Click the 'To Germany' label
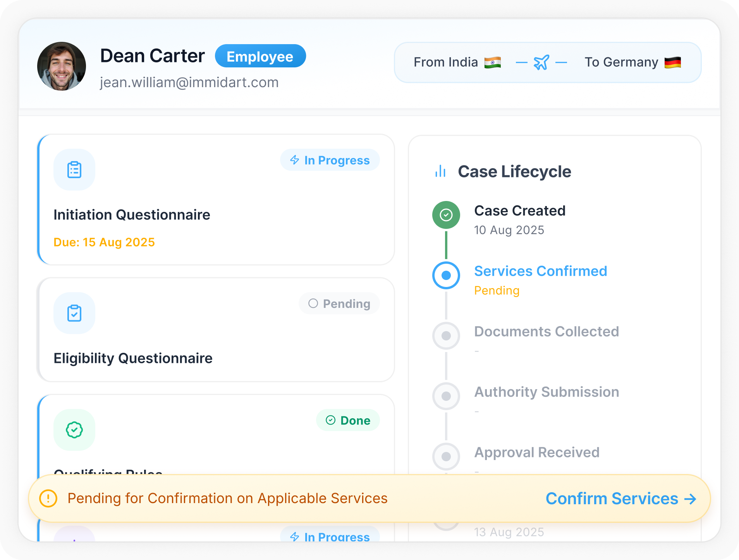 pos(621,62)
